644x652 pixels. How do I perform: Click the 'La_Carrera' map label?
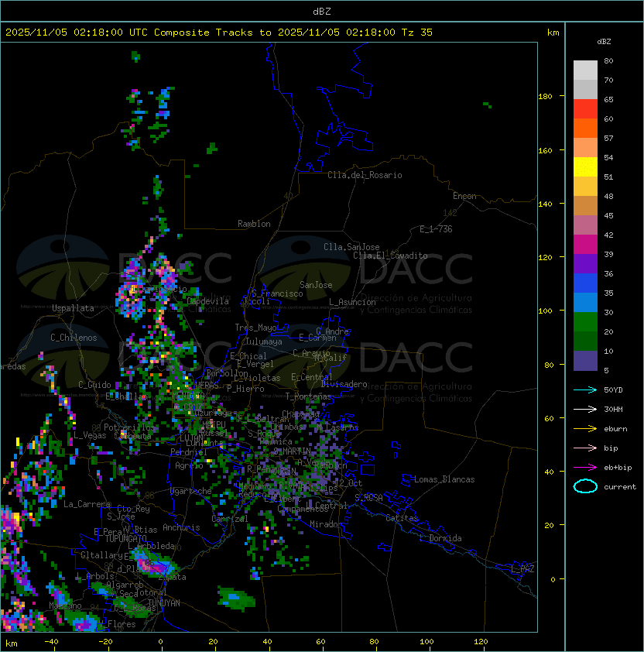(x=87, y=504)
